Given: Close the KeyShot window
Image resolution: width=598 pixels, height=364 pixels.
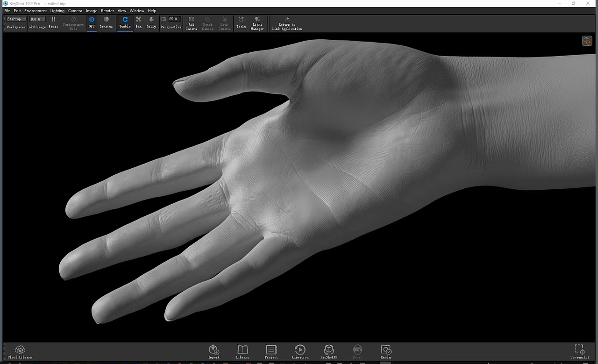Looking at the screenshot, I should click(x=588, y=3).
